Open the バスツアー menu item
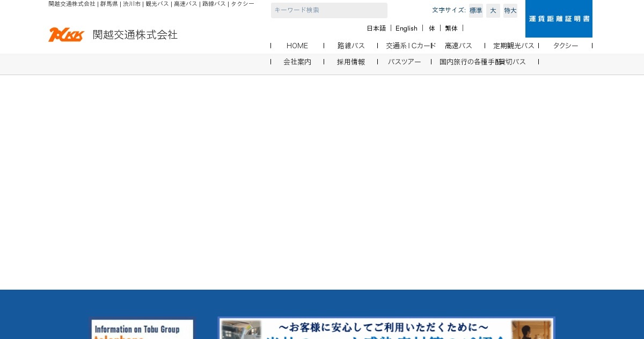The width and height of the screenshot is (644, 339). (x=405, y=62)
